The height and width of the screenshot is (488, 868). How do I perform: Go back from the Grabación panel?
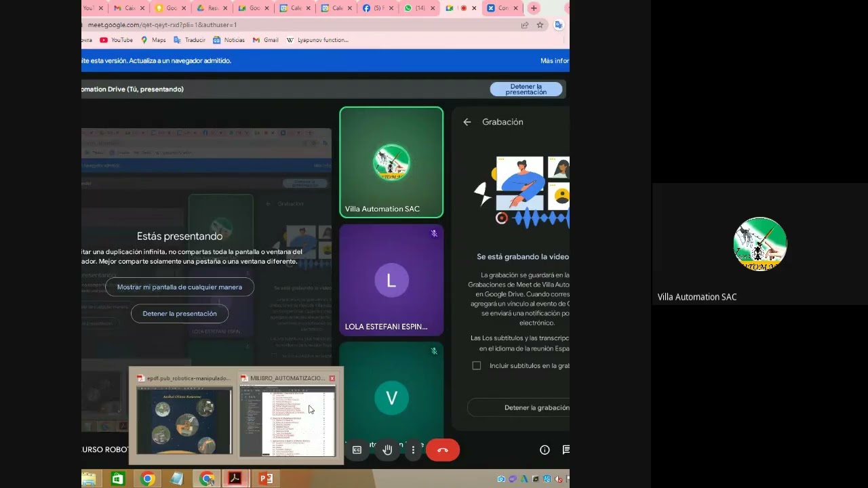[467, 122]
